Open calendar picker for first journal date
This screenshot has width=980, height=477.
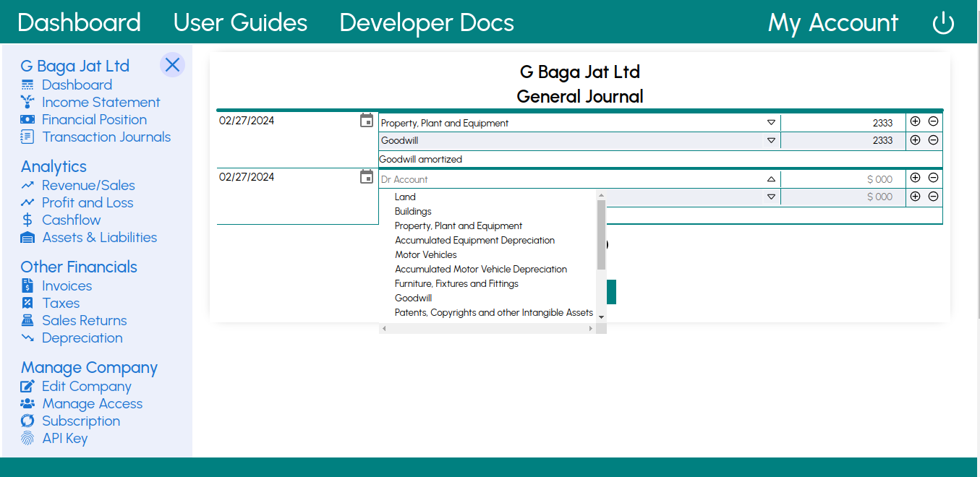coord(367,121)
